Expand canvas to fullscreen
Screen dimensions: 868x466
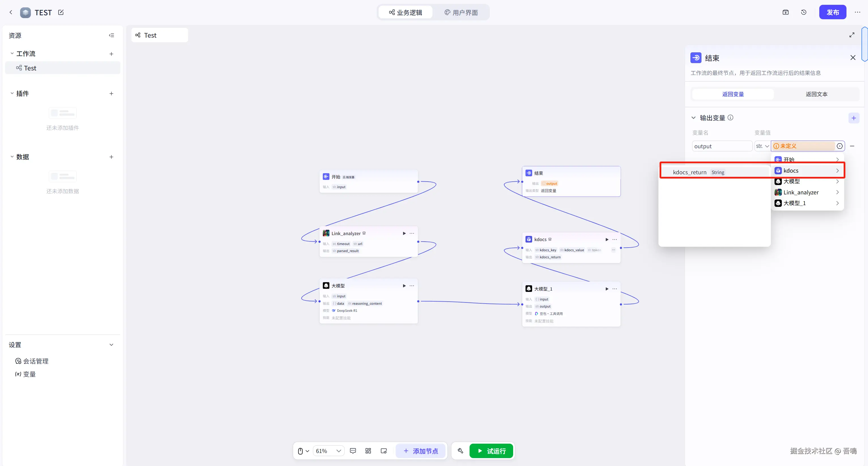click(852, 35)
